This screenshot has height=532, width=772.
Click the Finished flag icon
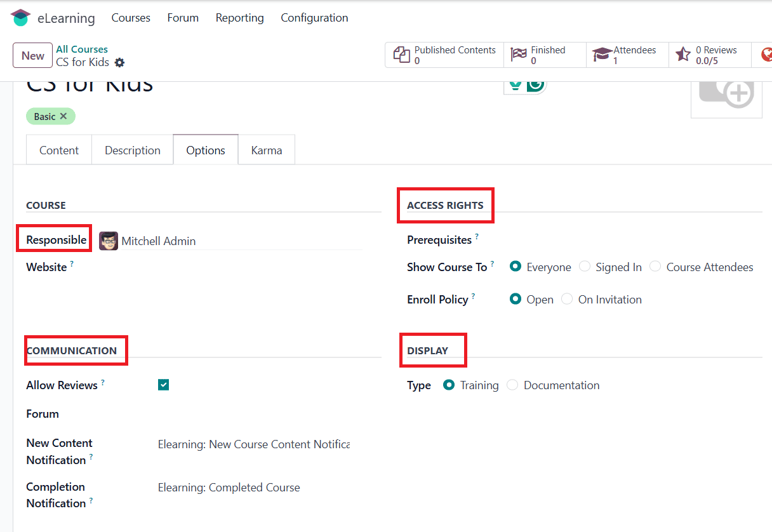(519, 55)
